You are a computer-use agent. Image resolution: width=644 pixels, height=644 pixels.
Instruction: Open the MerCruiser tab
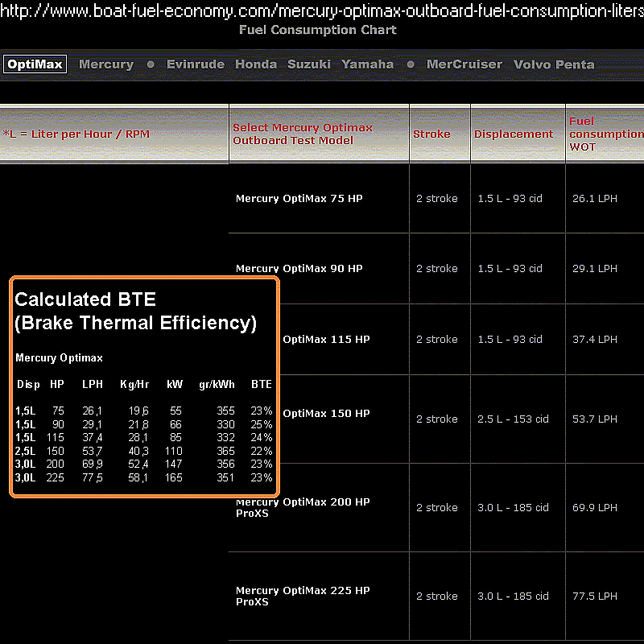464,64
